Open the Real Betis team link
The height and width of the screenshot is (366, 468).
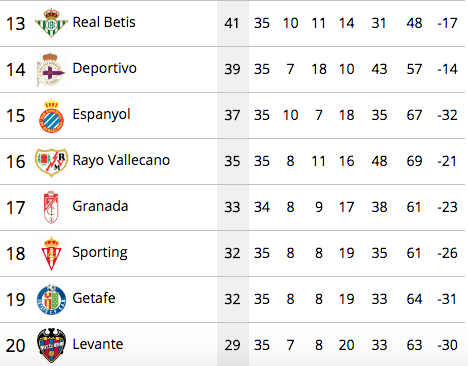pos(104,22)
